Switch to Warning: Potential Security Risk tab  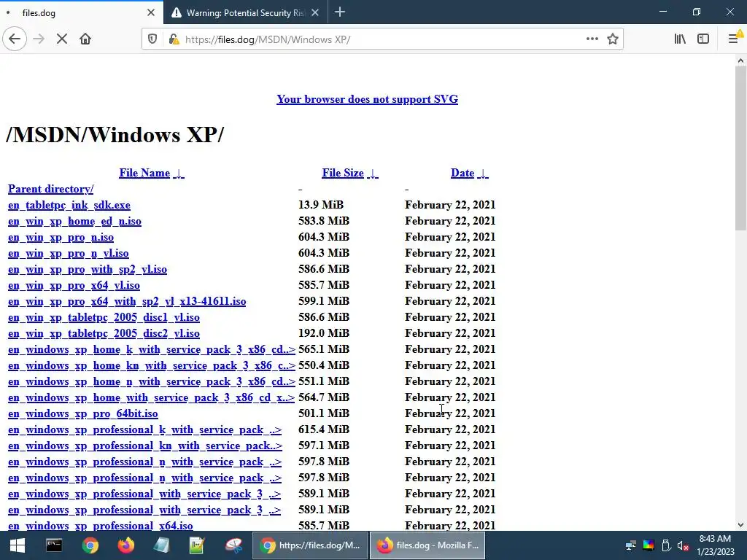point(245,13)
